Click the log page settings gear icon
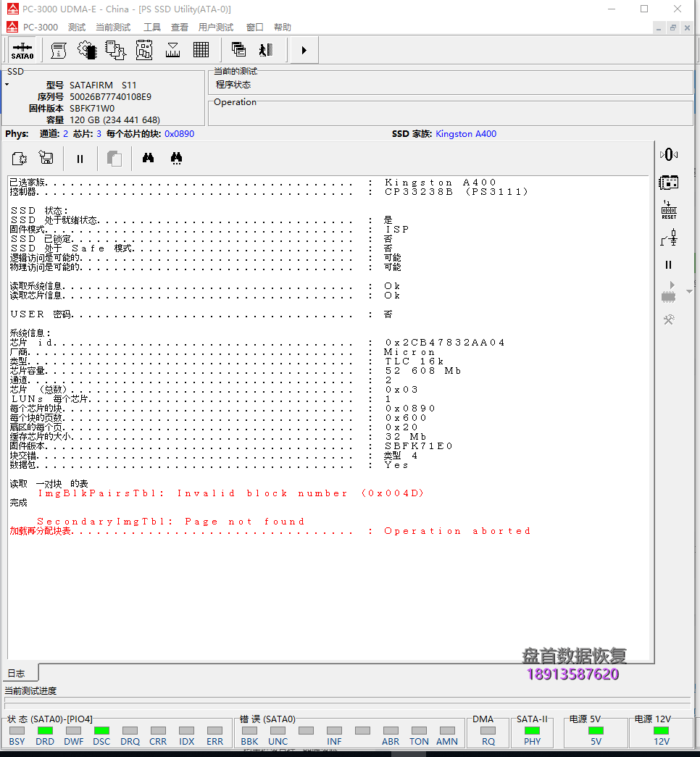 [20, 159]
